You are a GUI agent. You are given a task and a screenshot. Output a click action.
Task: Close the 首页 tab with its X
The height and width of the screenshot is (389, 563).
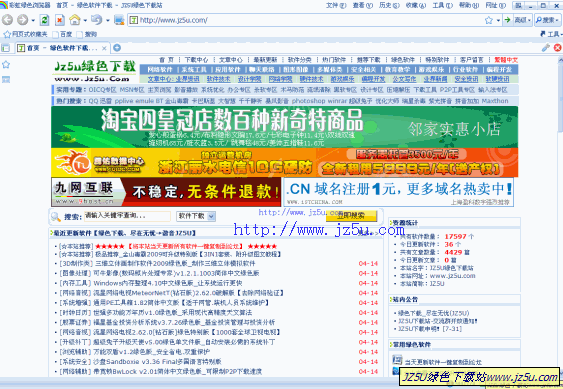tap(104, 48)
